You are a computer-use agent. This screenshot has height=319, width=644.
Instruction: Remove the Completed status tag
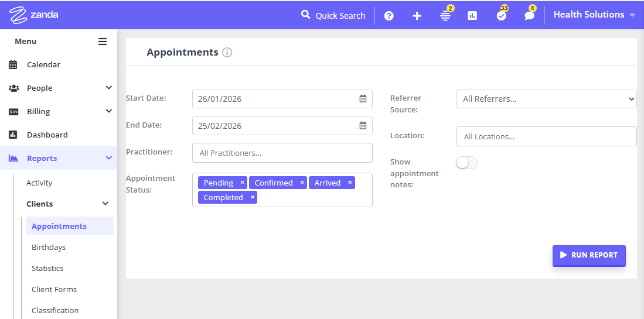pyautogui.click(x=253, y=197)
